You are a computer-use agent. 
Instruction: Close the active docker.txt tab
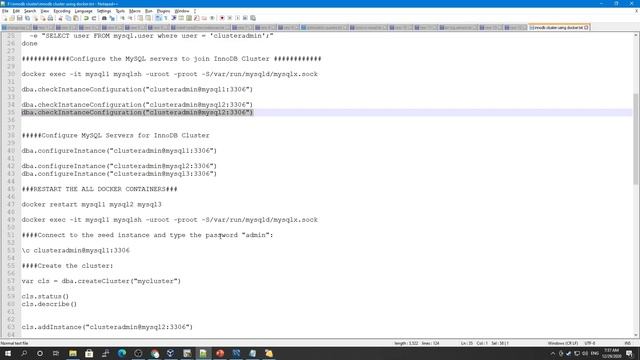(587, 27)
